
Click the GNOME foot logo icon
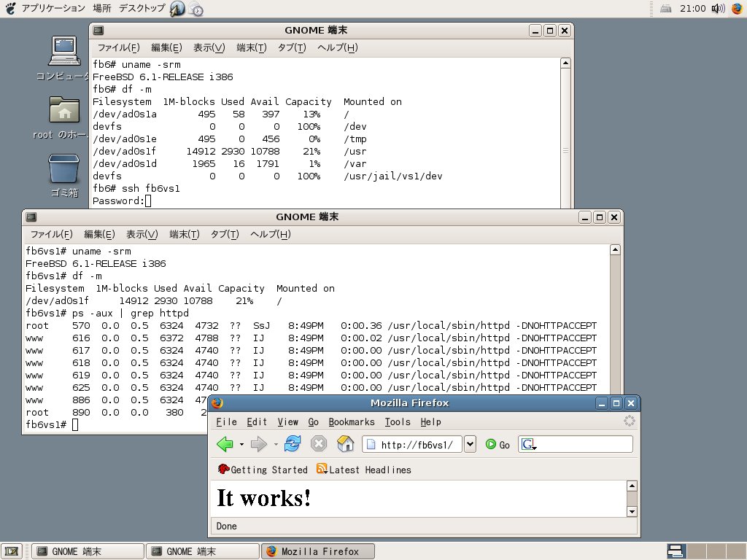[10, 8]
